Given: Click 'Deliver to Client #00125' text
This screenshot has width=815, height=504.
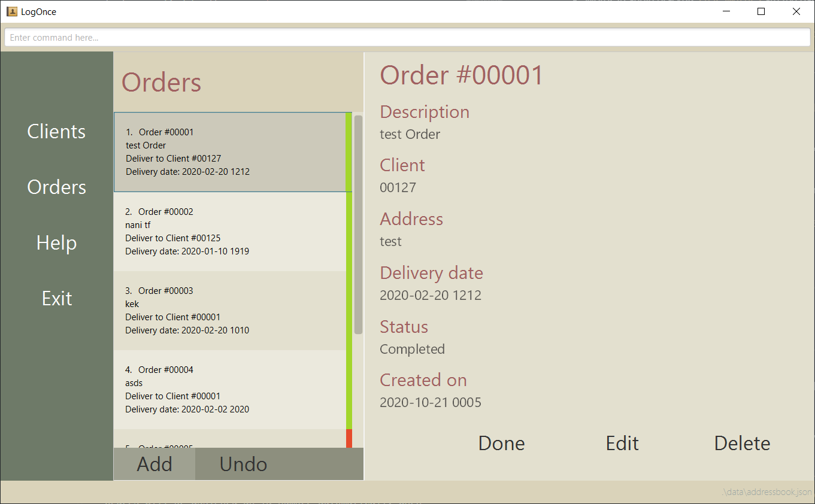Looking at the screenshot, I should [x=172, y=238].
